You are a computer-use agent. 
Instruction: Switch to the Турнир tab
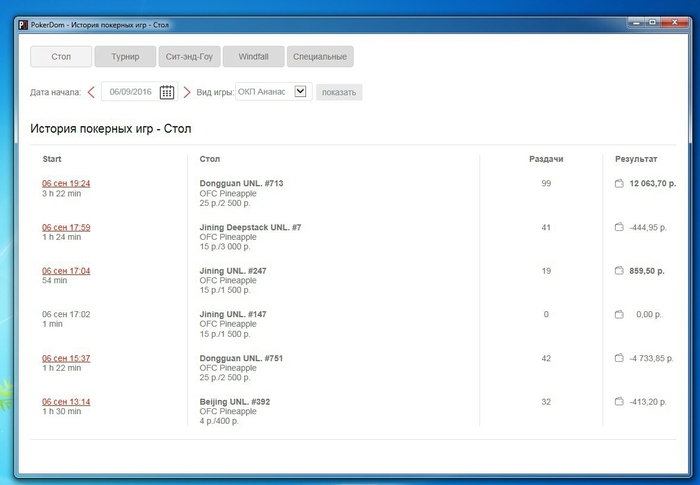[125, 57]
